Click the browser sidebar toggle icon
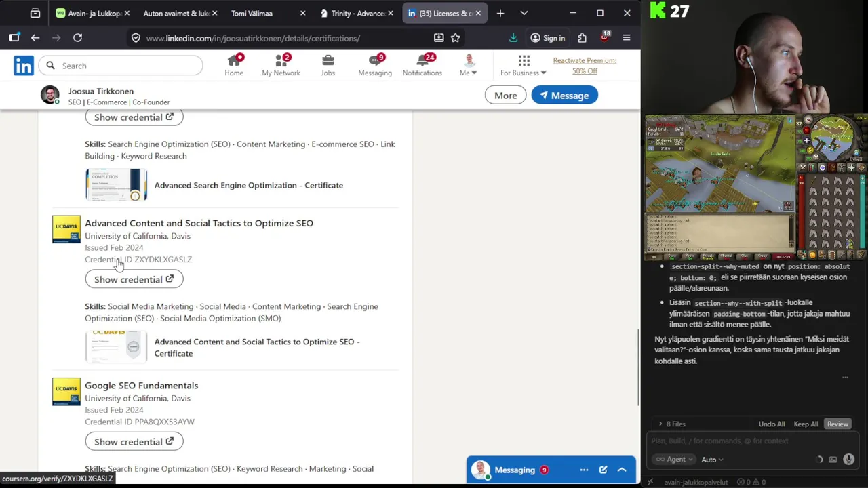The height and width of the screenshot is (488, 868). (14, 38)
